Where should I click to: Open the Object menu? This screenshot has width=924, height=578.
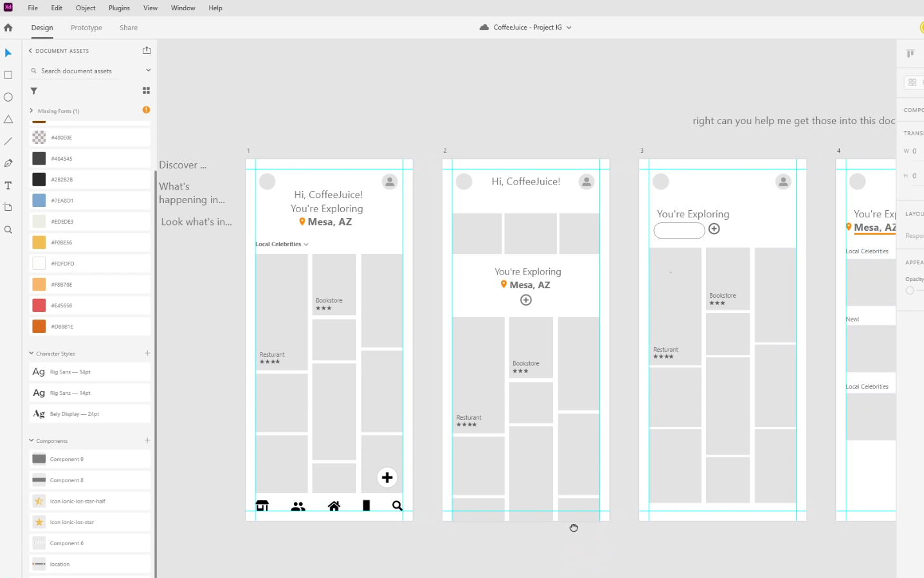tap(86, 8)
